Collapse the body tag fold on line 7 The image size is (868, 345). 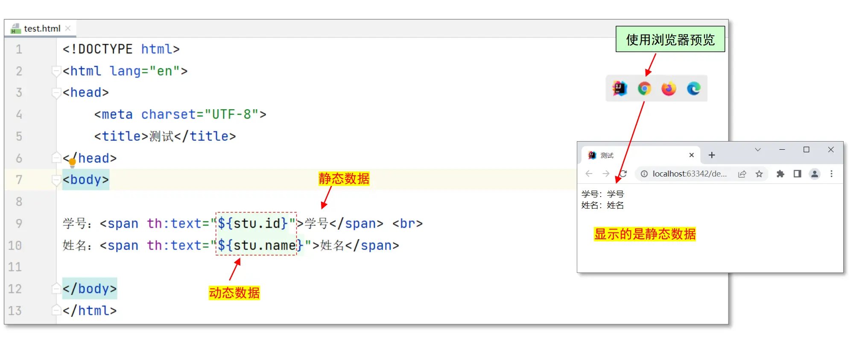[56, 180]
